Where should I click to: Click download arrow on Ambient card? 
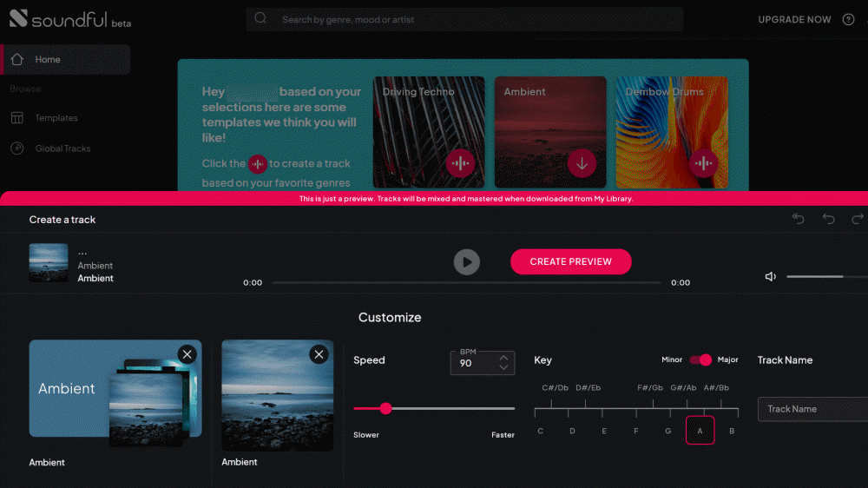[582, 163]
